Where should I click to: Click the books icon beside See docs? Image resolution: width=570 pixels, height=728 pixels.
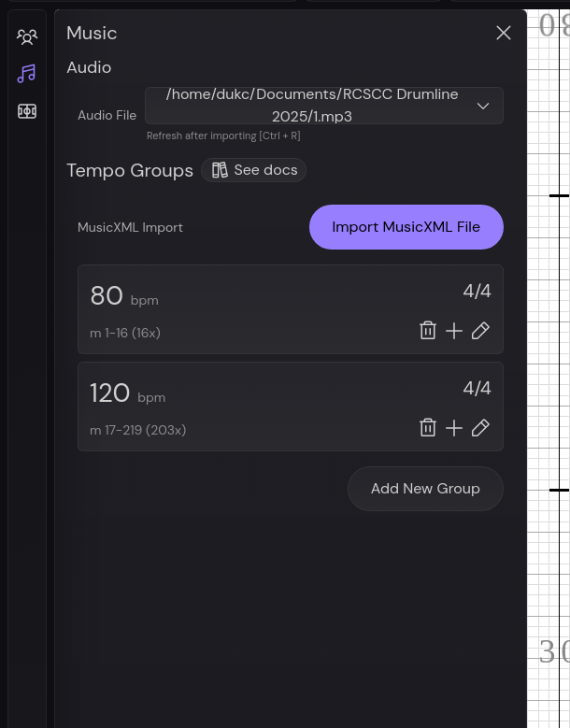point(220,170)
